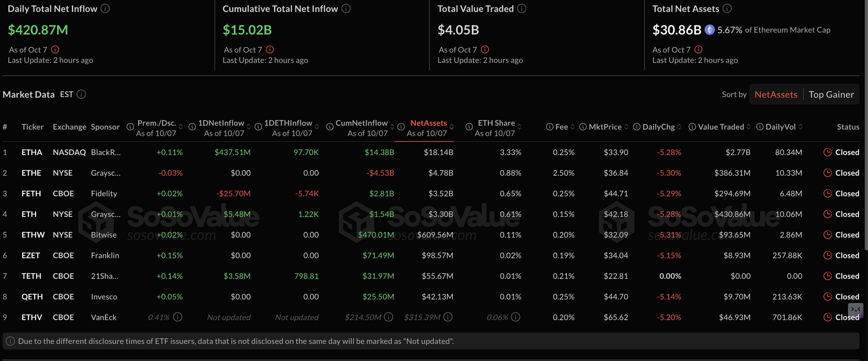Sort table by Prem./Dsc. column arrows
Viewport: 868px width, 361px height.
[181, 127]
